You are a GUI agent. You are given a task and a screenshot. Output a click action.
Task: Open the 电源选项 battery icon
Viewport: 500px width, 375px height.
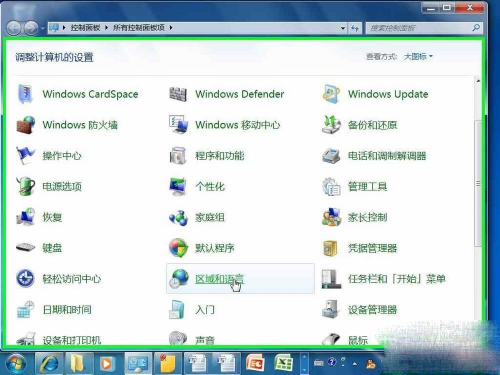[26, 186]
